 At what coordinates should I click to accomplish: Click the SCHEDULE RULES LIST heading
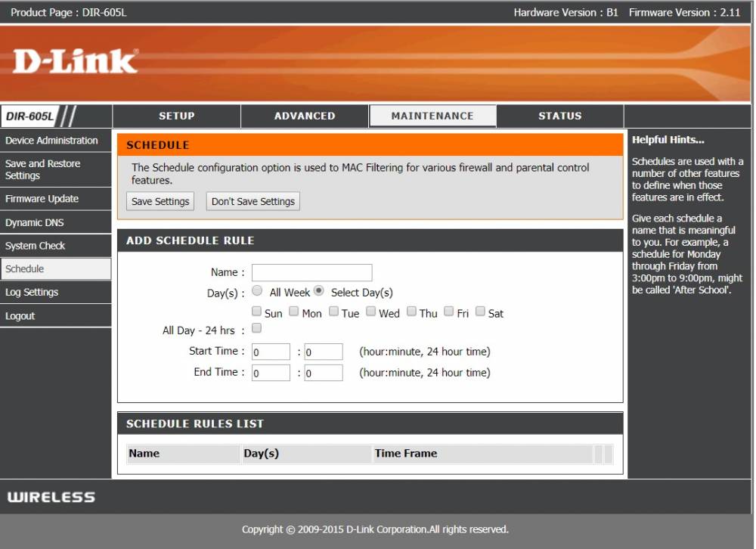(x=195, y=424)
